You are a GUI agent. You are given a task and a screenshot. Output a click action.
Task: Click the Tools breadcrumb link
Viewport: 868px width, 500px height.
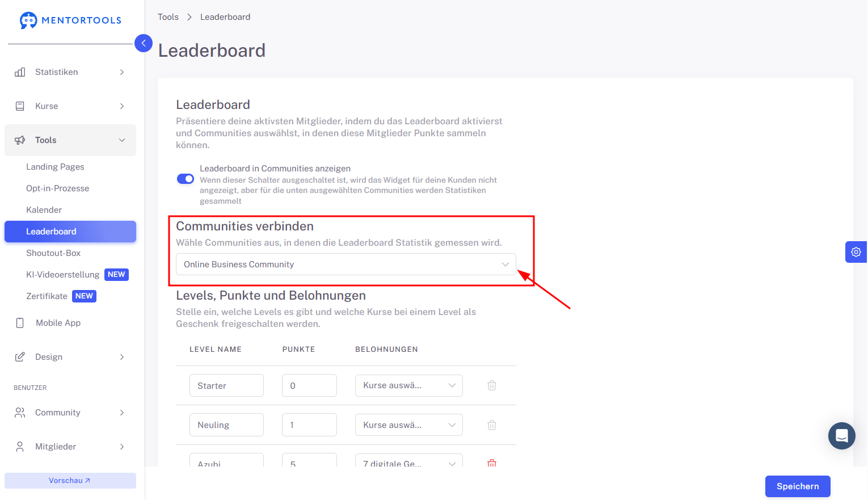point(168,17)
